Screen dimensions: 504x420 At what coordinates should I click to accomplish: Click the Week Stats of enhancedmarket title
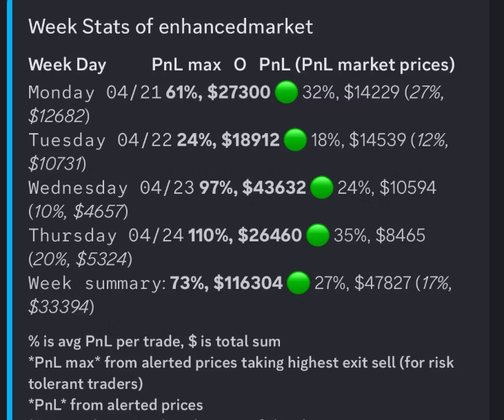[171, 26]
